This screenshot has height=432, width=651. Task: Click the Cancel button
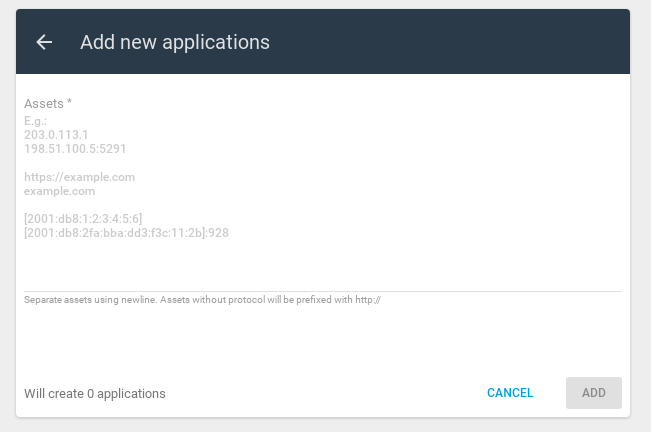(x=510, y=393)
